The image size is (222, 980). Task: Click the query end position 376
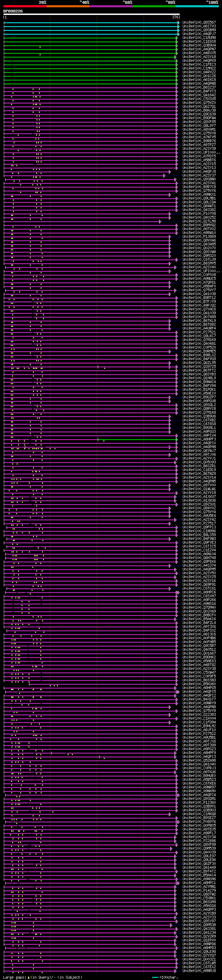click(175, 17)
